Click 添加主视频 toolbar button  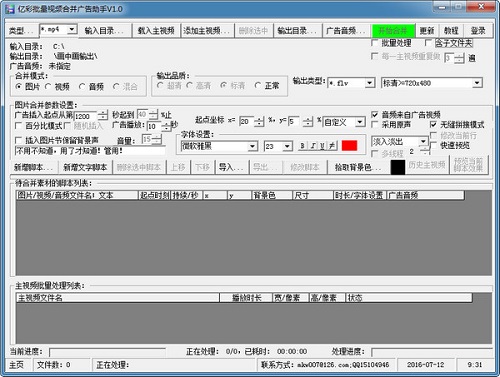[x=207, y=31]
